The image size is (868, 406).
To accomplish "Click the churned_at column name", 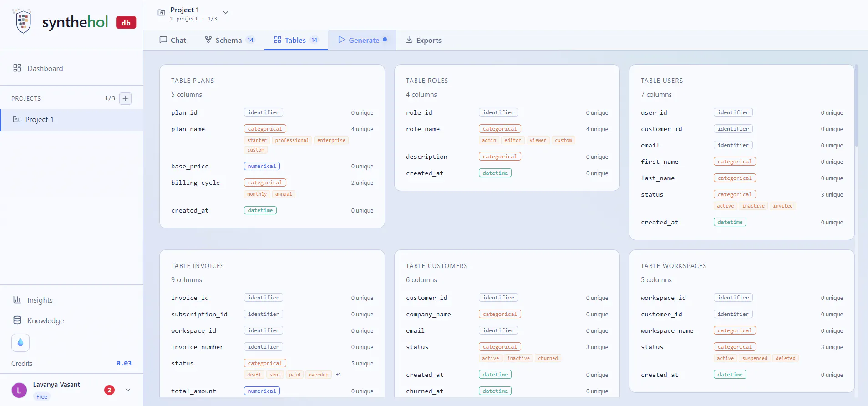I will [x=425, y=391].
